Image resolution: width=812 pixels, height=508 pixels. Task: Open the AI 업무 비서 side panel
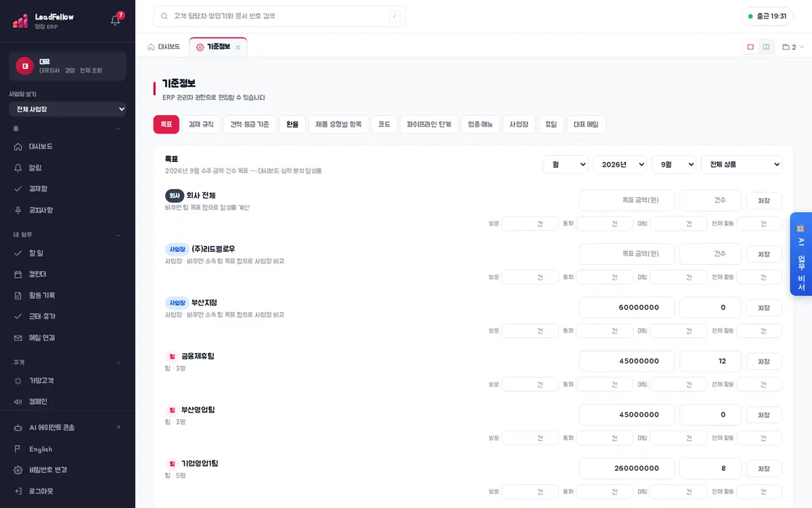click(x=800, y=254)
